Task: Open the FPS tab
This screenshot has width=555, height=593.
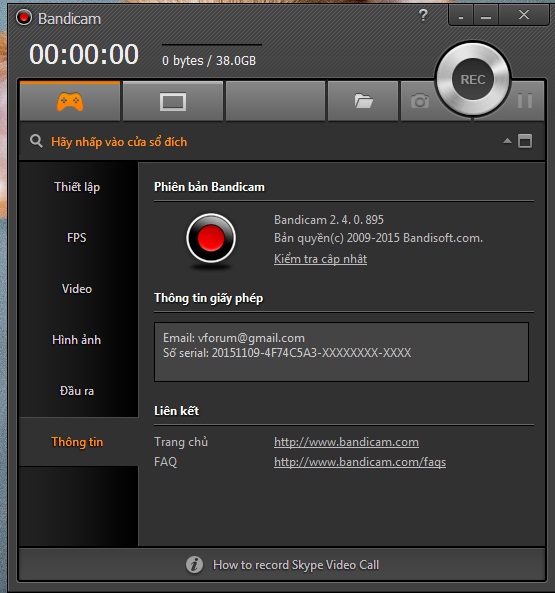Action: coord(77,238)
